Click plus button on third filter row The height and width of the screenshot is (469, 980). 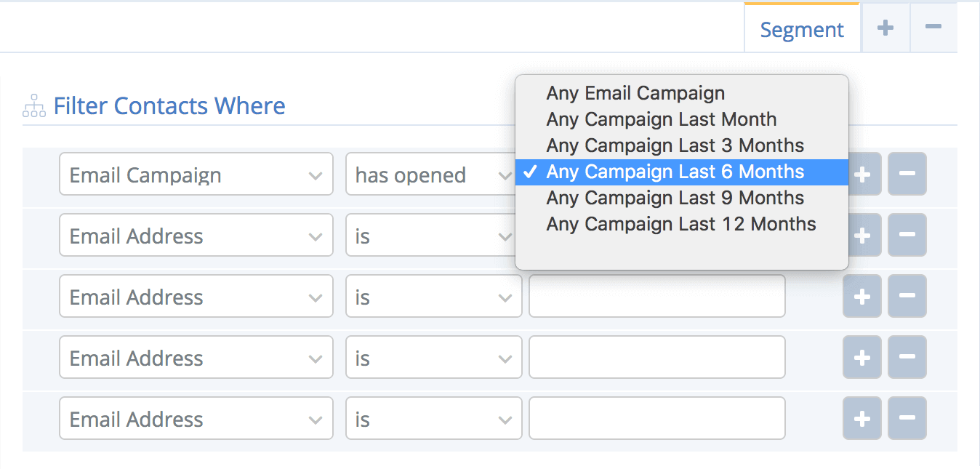[x=862, y=296]
